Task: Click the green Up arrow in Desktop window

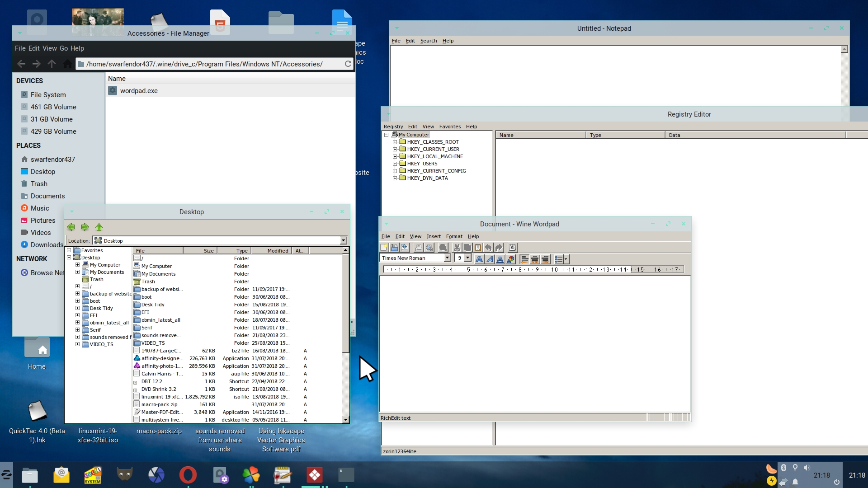Action: coord(99,227)
